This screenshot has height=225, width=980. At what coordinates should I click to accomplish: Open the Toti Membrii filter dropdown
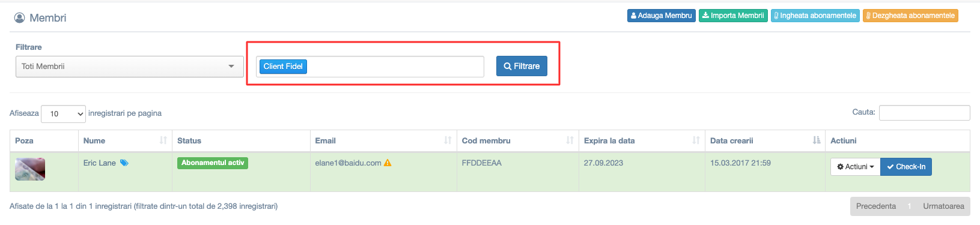tap(129, 67)
